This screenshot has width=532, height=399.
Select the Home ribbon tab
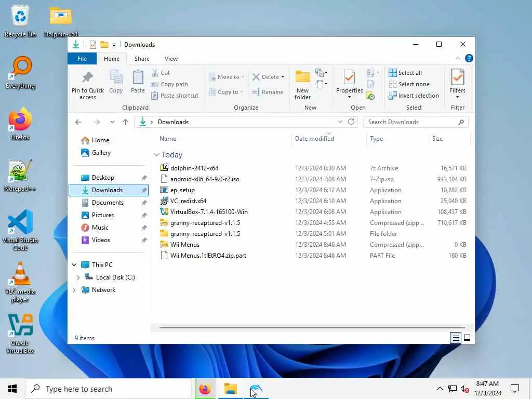pyautogui.click(x=112, y=59)
